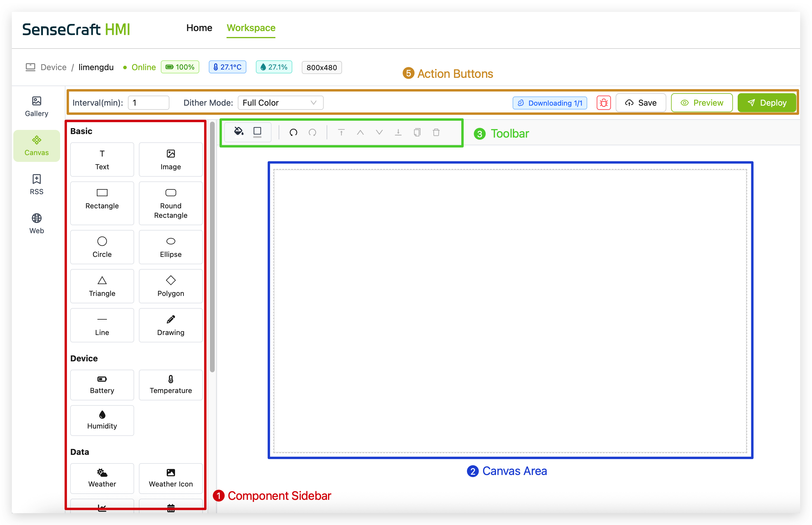The height and width of the screenshot is (525, 812).
Task: Click the Device breadcrumb link
Action: (x=53, y=67)
